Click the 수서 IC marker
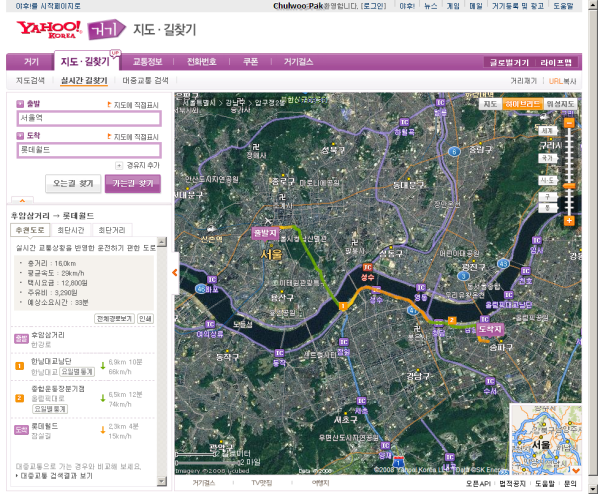This screenshot has height=494, width=598. pos(490,381)
